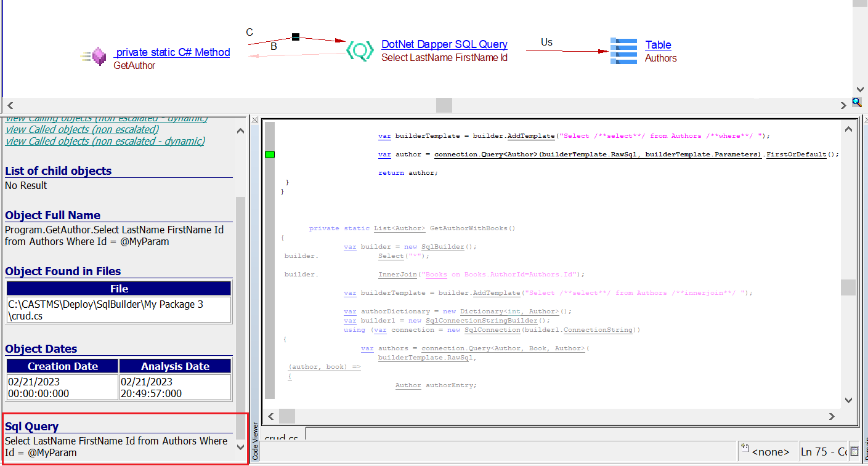868x466 pixels.
Task: Open the DotNet Dapper SQL Query link
Action: coord(444,44)
